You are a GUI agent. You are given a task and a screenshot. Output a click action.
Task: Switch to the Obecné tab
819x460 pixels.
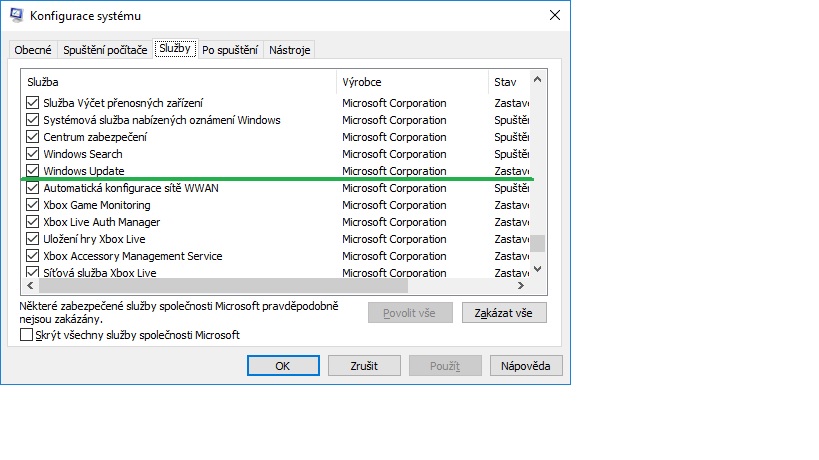(34, 49)
